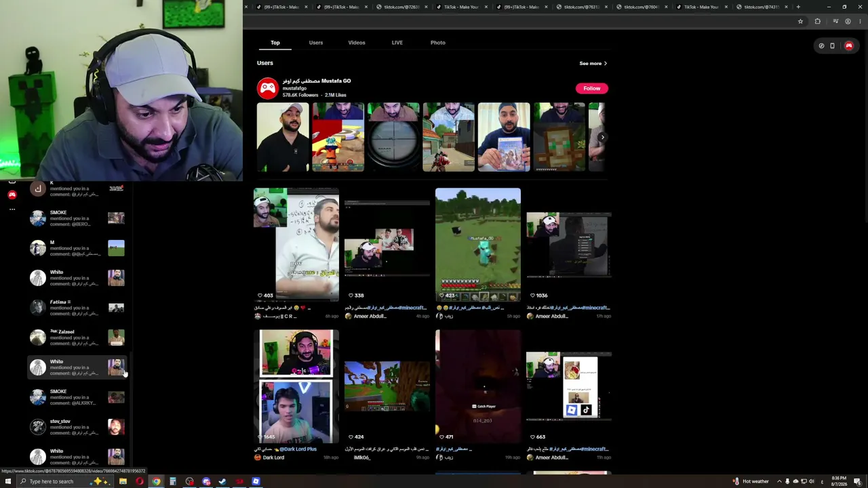868x488 pixels.
Task: Open File Explorer from the taskbar
Action: (x=123, y=481)
